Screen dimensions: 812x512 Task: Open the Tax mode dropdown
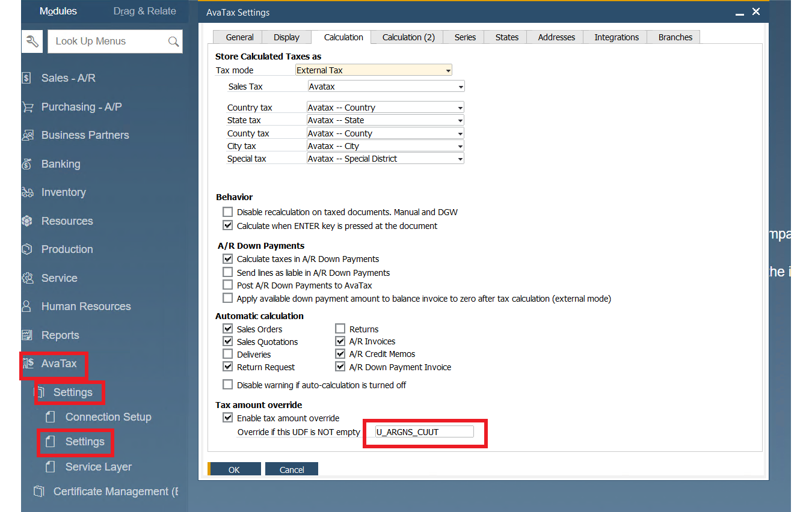pos(448,70)
